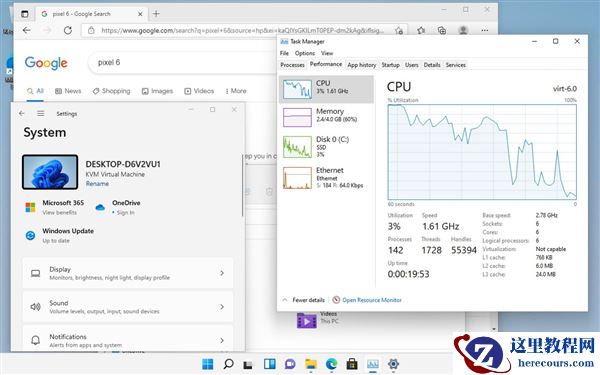Open Task Manager Options menu

[305, 53]
